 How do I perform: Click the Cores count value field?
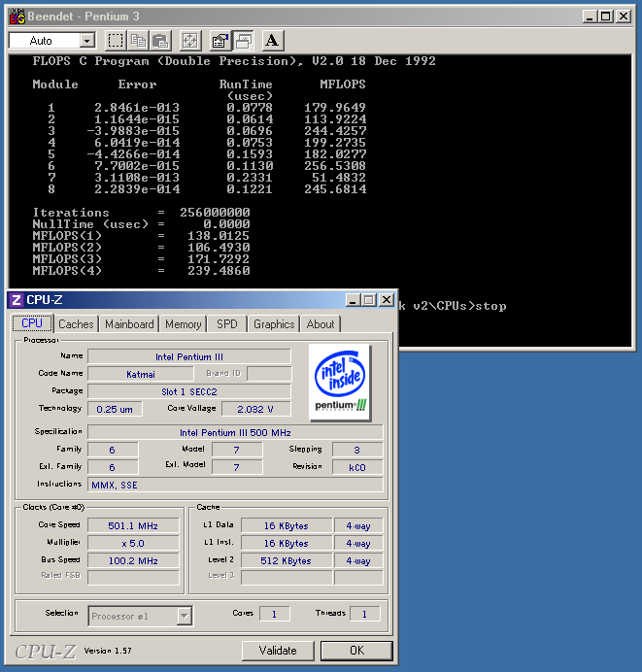(274, 614)
